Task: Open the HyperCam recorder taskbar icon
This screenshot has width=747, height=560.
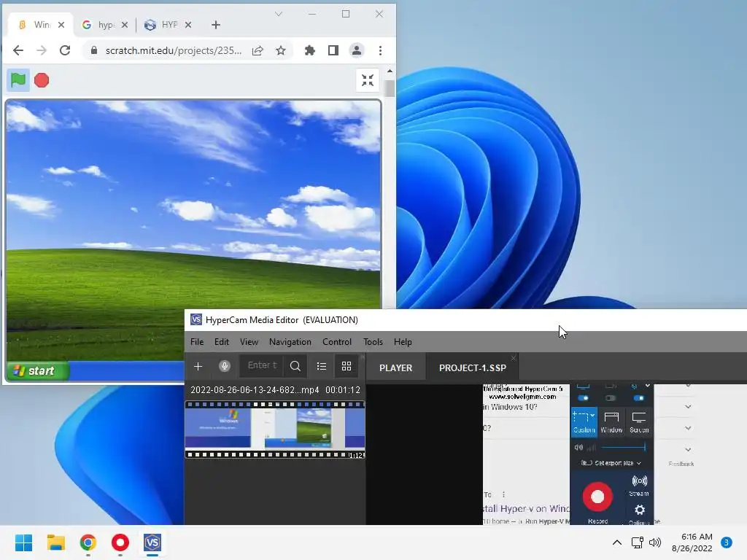Action: pos(120,542)
